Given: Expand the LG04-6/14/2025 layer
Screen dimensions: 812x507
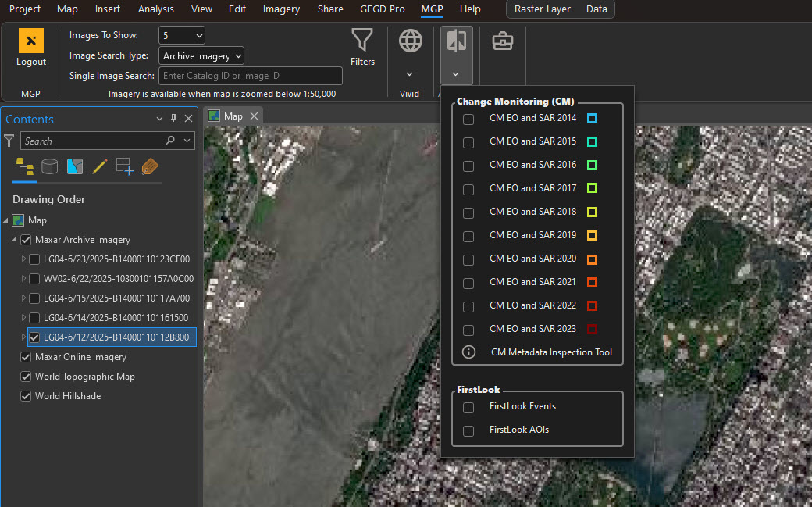Looking at the screenshot, I should [x=23, y=317].
